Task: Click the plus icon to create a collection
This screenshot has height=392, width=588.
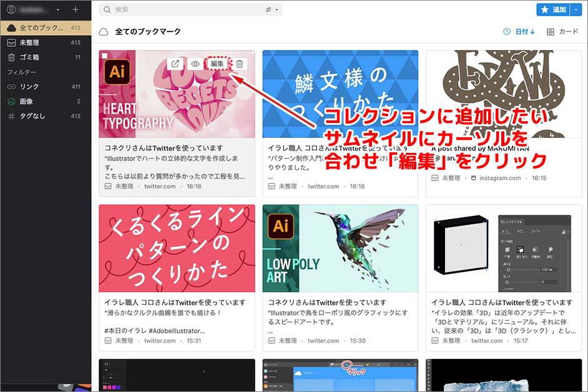Action: 76,9
